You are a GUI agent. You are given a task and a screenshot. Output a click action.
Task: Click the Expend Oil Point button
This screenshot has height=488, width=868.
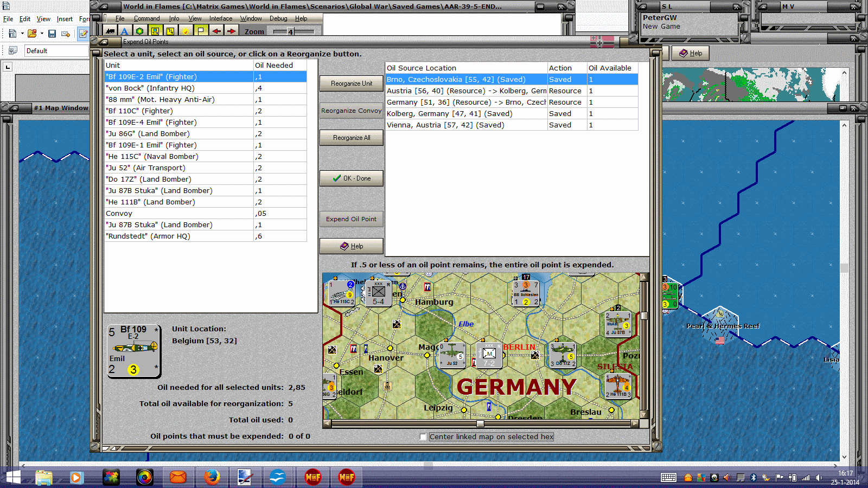pos(352,219)
